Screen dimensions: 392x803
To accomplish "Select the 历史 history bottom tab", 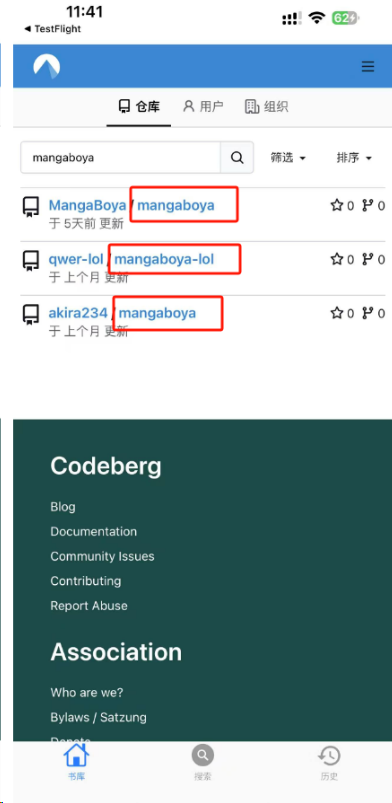I will (329, 763).
